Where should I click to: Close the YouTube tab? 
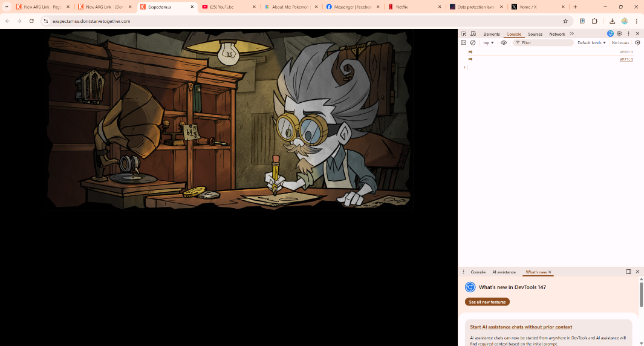tap(254, 7)
